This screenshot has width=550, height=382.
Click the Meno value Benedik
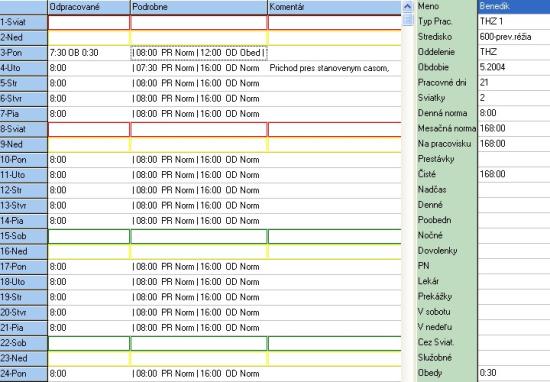pyautogui.click(x=514, y=6)
